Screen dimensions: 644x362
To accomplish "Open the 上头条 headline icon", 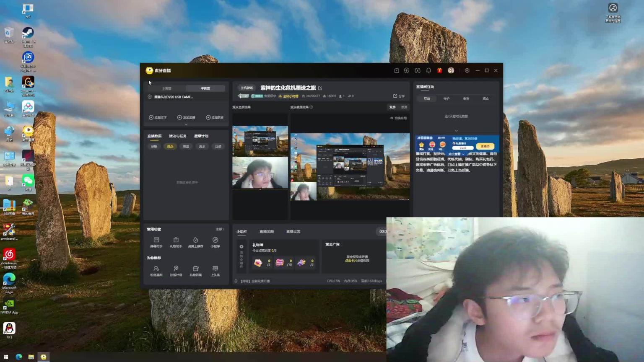I will 215,270.
